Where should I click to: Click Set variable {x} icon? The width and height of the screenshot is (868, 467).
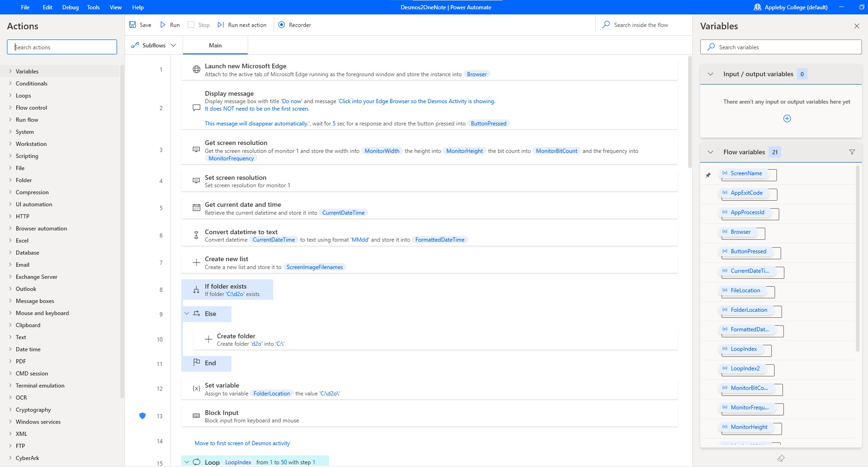(x=197, y=388)
